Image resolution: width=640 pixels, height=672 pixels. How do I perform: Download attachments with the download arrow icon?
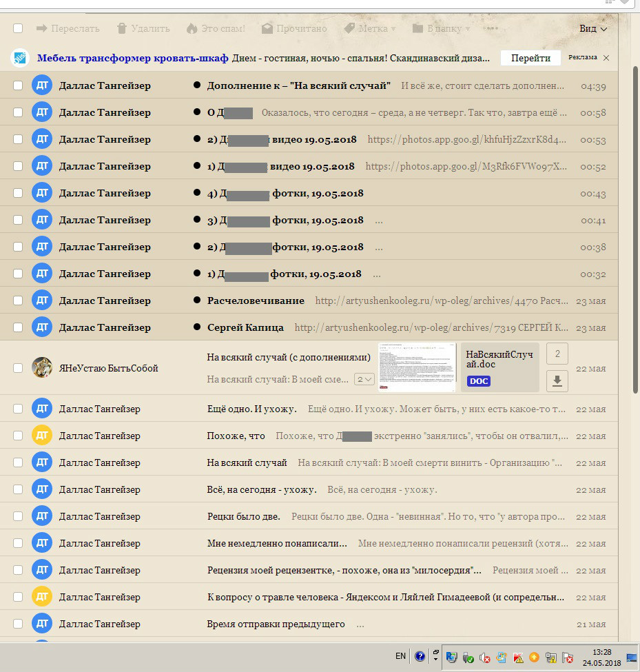(557, 380)
